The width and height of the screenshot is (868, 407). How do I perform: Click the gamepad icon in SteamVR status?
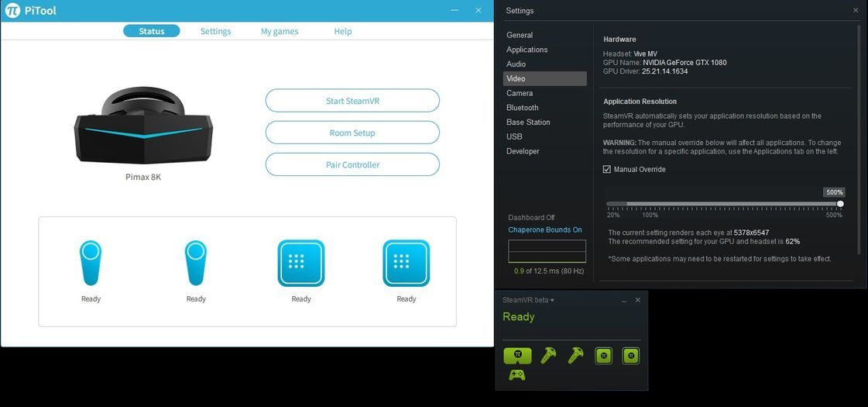click(x=516, y=375)
